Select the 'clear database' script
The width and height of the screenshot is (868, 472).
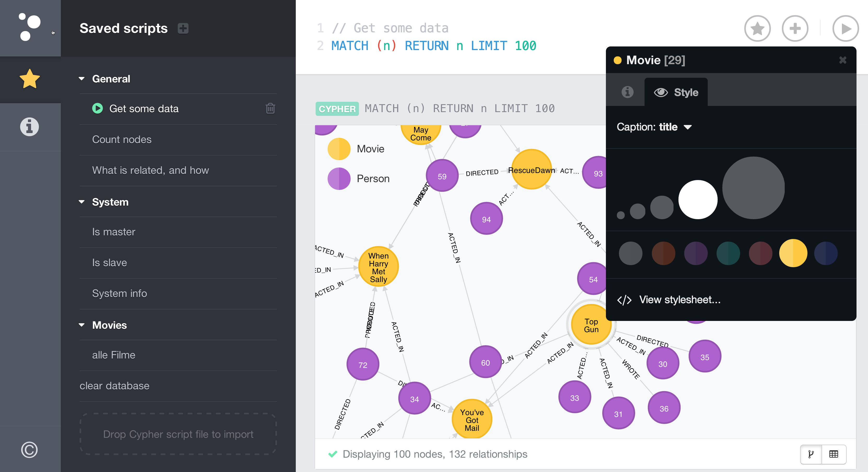tap(115, 386)
